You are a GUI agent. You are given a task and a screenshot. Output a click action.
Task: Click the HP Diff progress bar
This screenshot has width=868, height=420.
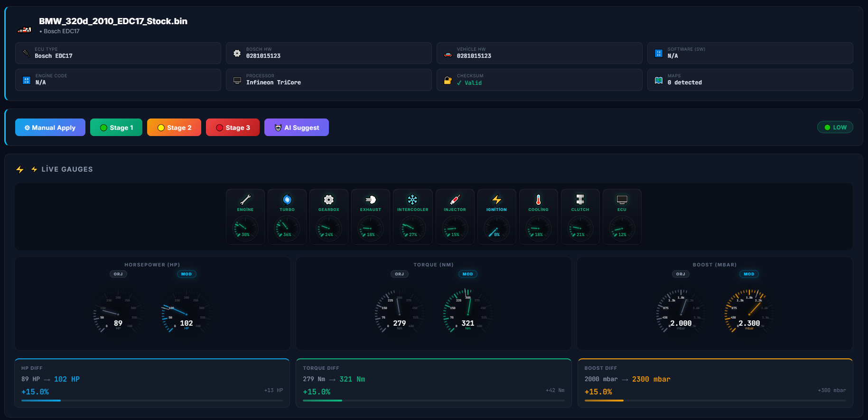pos(152,401)
